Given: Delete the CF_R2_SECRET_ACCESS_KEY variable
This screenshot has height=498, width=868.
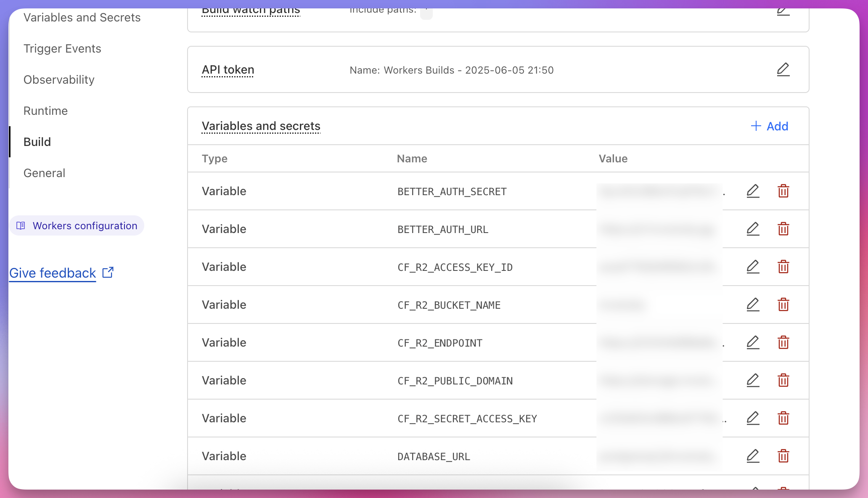Looking at the screenshot, I should (x=783, y=418).
